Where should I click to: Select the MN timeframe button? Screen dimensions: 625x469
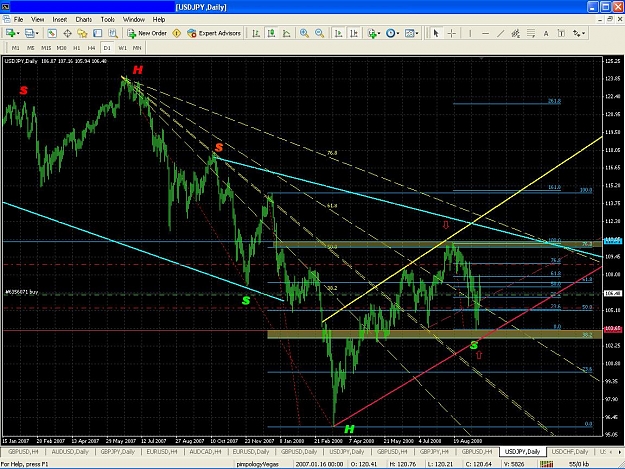137,48
